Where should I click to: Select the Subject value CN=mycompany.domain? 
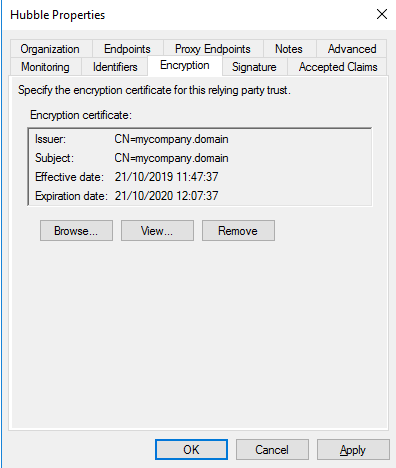point(171,158)
